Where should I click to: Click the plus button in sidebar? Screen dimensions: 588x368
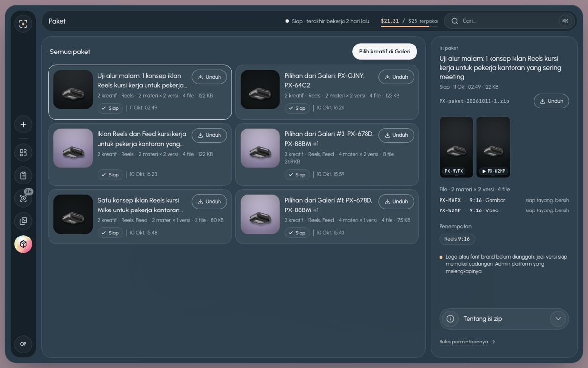tap(23, 124)
